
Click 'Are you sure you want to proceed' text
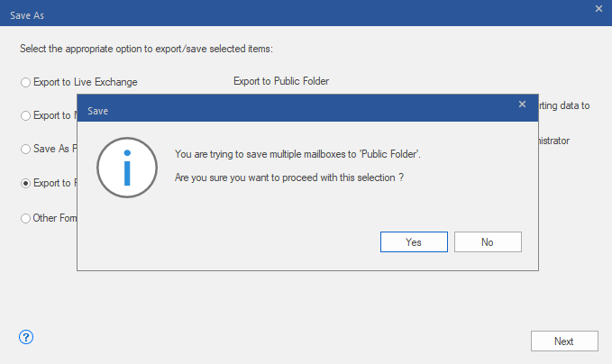coord(288,177)
